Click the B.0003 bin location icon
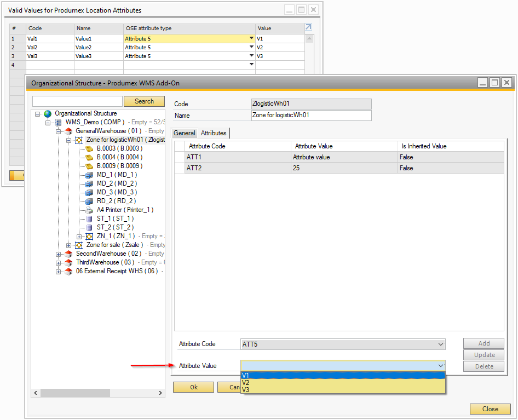The height and width of the screenshot is (420, 518). pos(89,148)
